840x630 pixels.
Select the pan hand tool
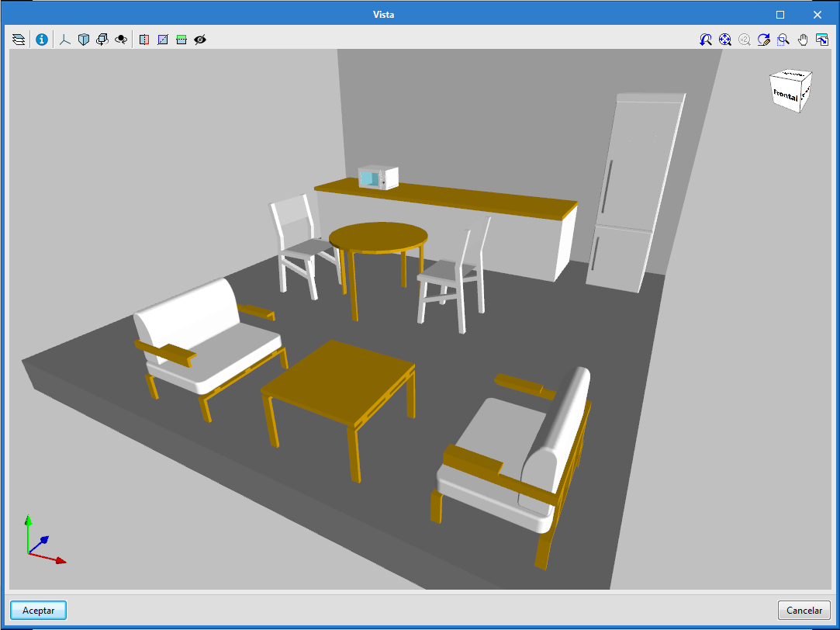point(803,40)
